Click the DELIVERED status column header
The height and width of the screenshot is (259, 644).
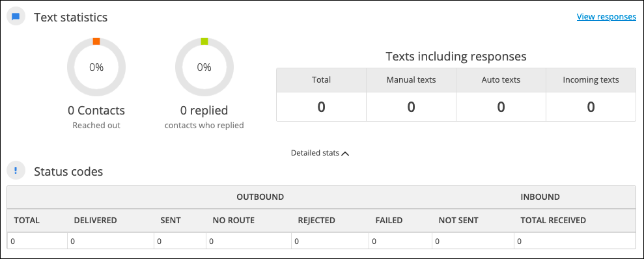tap(95, 221)
